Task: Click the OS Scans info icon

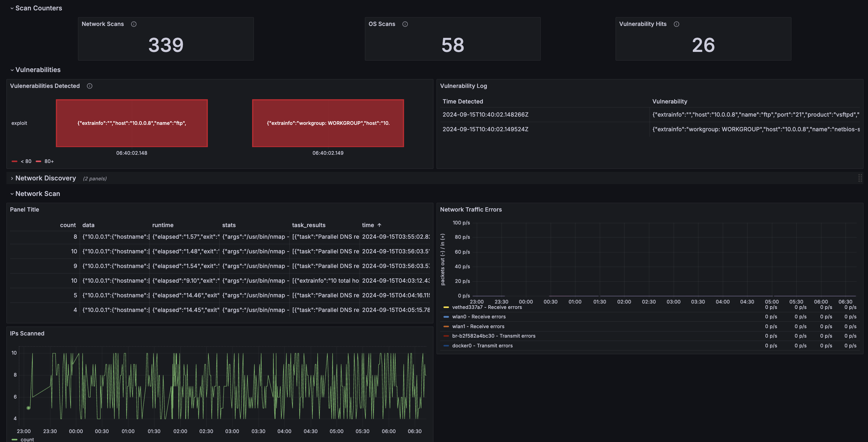Action: (405, 24)
